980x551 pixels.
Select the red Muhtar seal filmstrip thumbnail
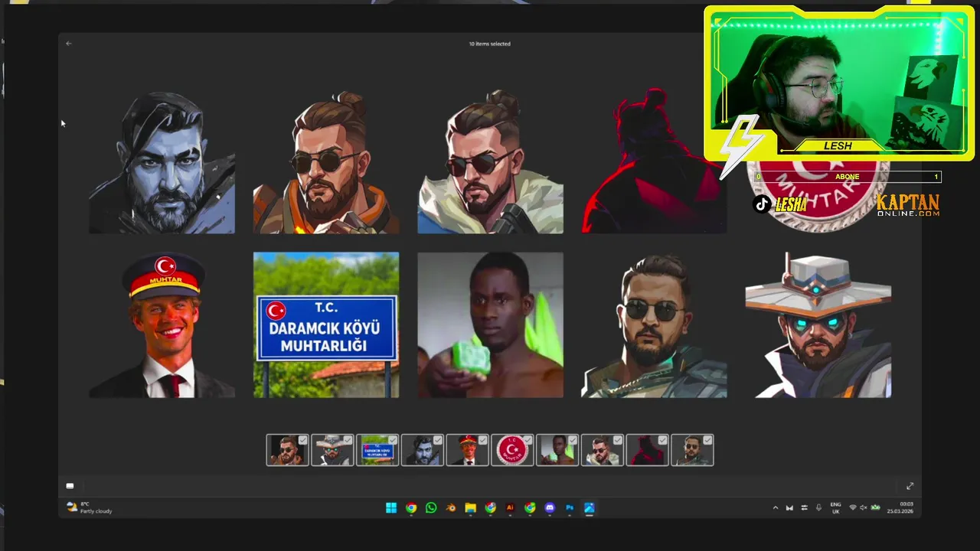(512, 451)
